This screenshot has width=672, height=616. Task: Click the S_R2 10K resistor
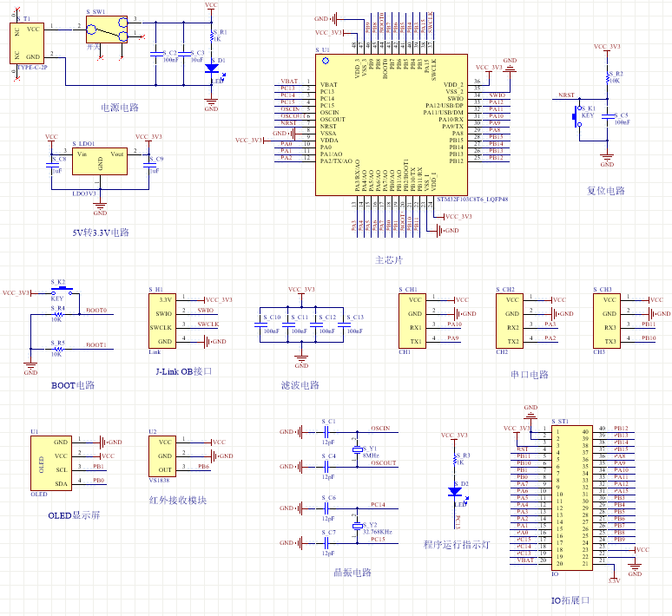pos(607,77)
